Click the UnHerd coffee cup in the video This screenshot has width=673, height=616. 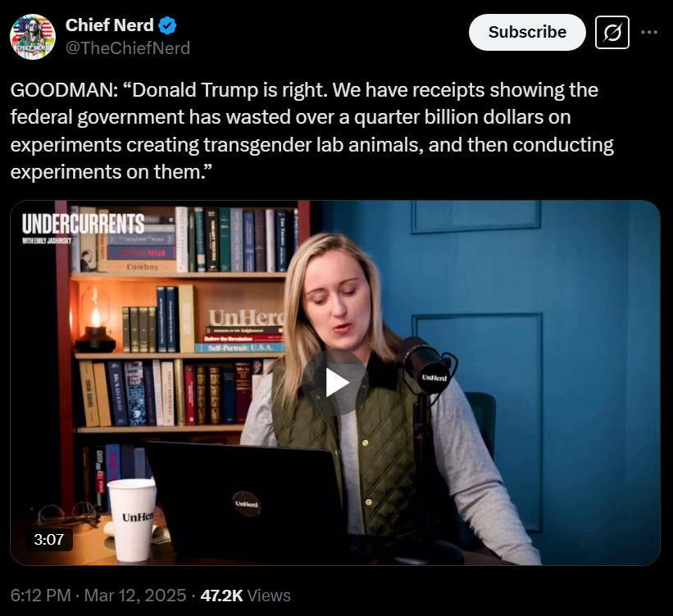(131, 520)
